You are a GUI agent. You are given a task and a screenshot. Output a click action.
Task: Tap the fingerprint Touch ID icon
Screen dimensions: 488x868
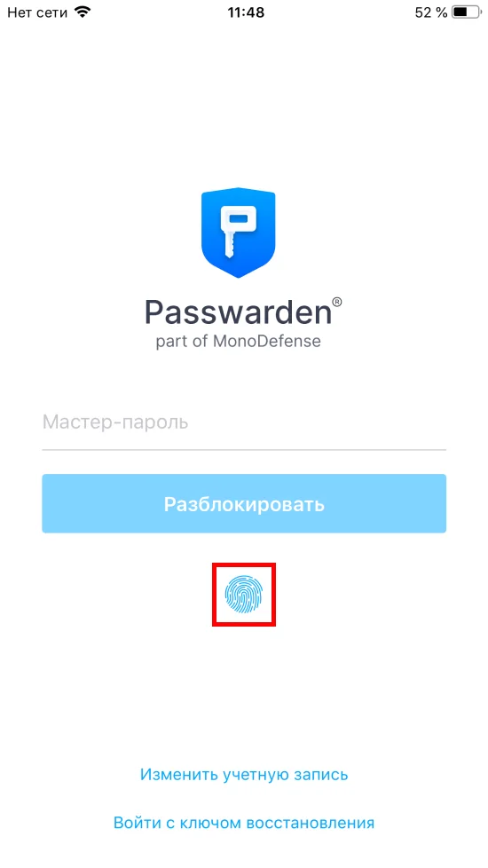(244, 595)
